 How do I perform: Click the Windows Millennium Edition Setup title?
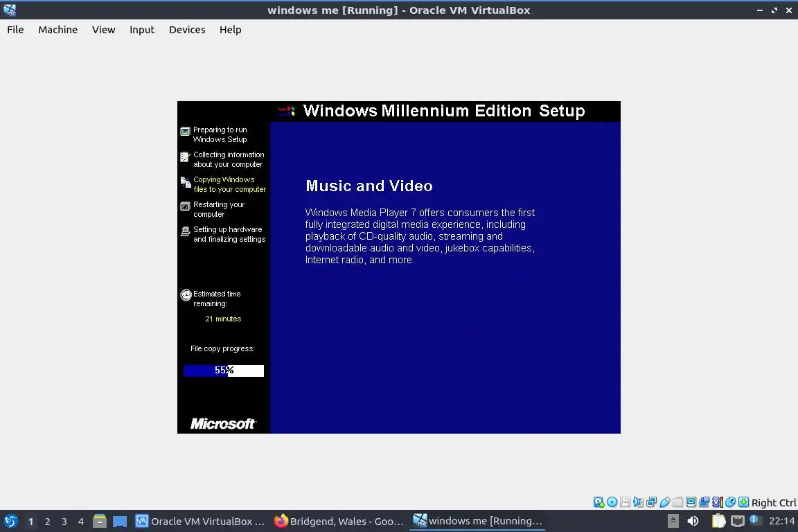(444, 111)
